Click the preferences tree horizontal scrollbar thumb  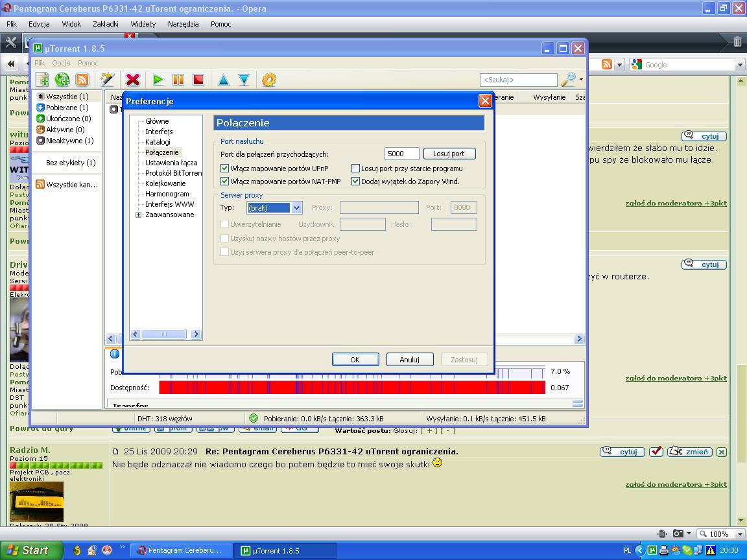(x=164, y=334)
